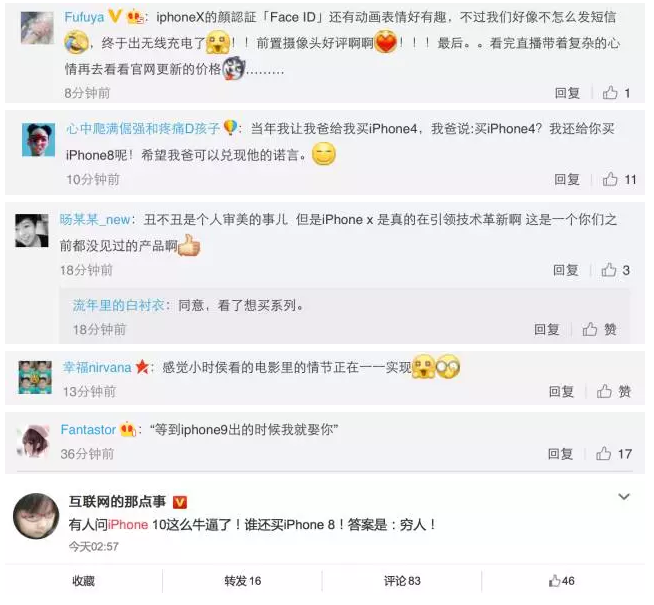Screen dimensions: 654x605
Task: Like 流年里的白衬衣's reply thumbs-up
Action: click(x=589, y=329)
